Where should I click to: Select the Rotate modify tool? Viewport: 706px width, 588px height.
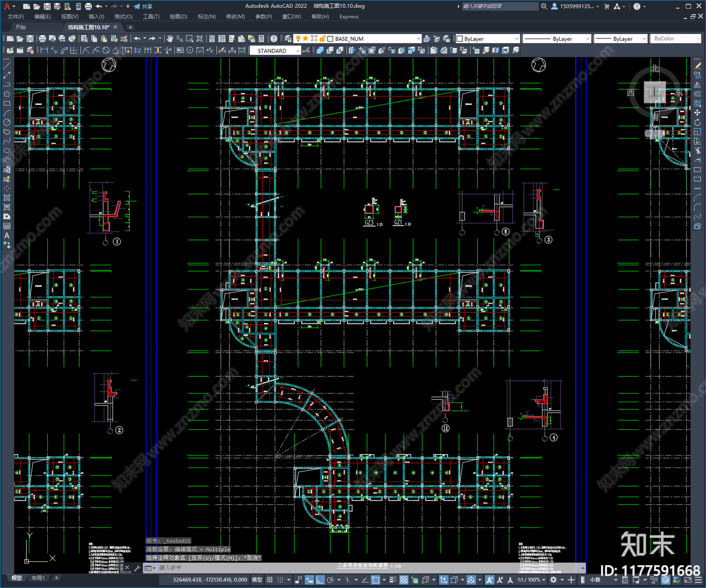coord(697,122)
